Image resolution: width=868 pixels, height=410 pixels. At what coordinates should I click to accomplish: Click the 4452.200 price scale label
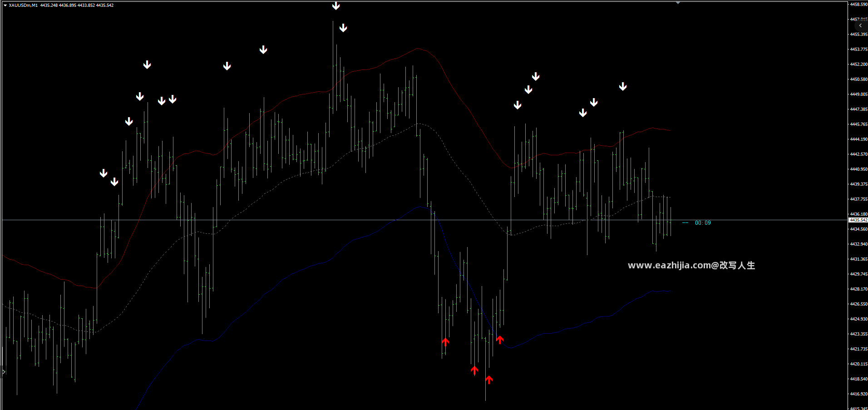(x=858, y=64)
